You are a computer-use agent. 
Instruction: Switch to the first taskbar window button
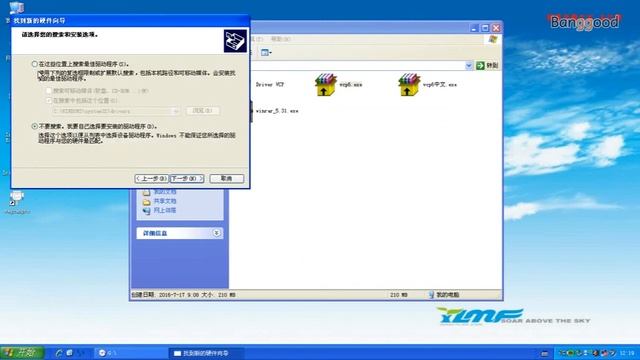click(130, 353)
